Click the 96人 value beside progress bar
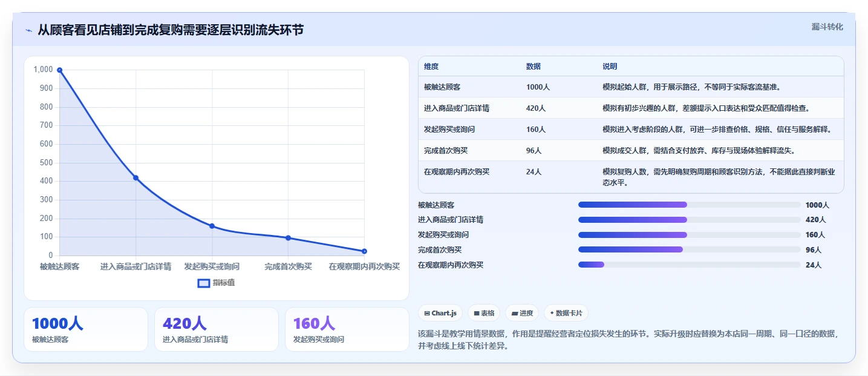The image size is (868, 376). point(814,249)
